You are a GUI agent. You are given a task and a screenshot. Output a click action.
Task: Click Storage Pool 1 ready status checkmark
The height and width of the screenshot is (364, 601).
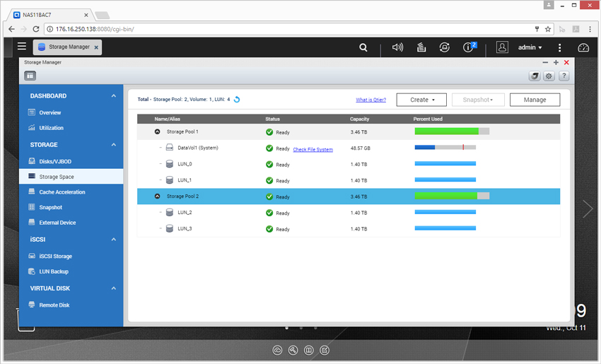[269, 132]
